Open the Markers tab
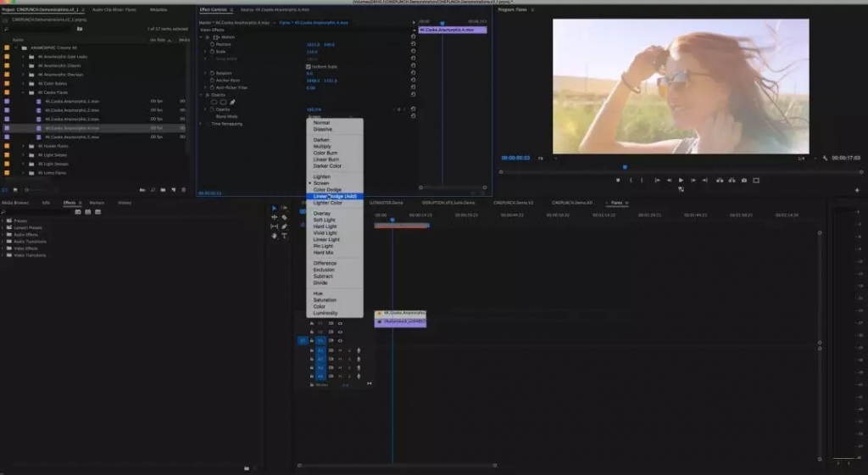The height and width of the screenshot is (475, 868). (97, 203)
